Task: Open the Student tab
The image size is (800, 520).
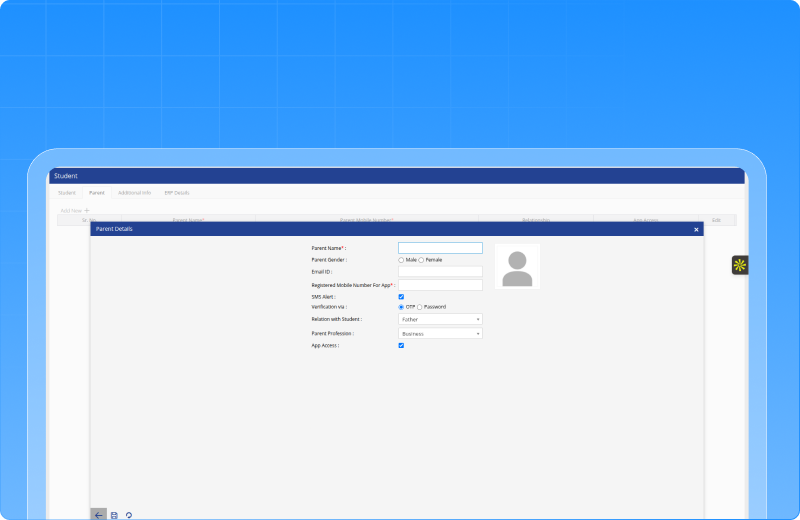Action: pyautogui.click(x=66, y=192)
